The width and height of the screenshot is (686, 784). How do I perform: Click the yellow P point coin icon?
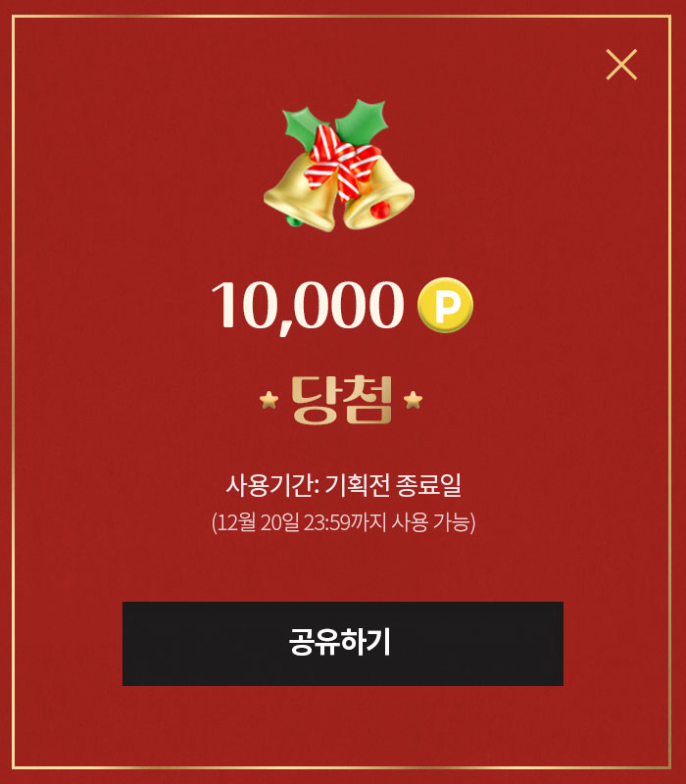point(445,305)
